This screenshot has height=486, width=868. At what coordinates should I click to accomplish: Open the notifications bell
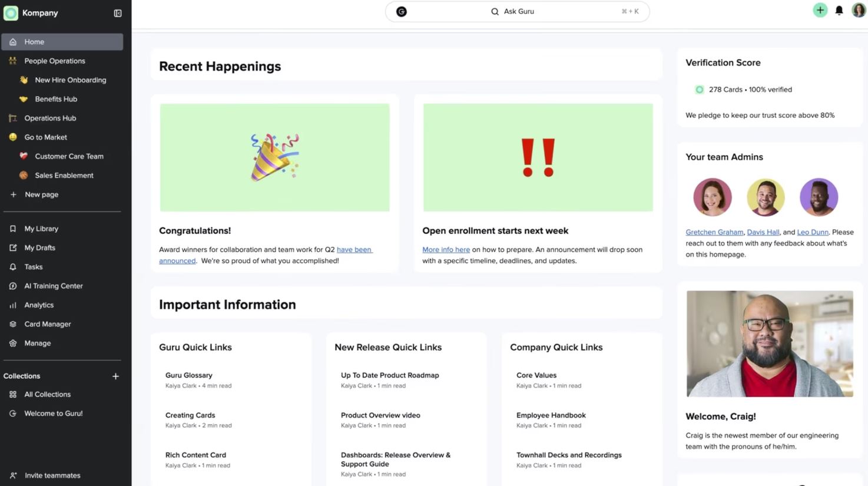(839, 11)
